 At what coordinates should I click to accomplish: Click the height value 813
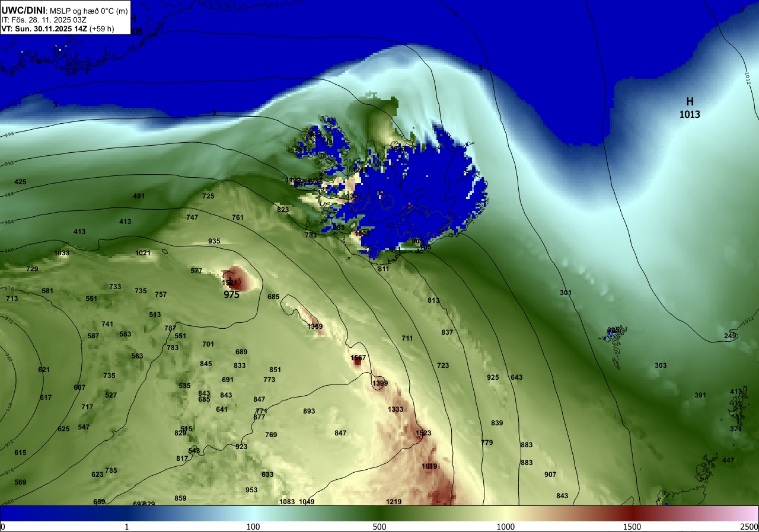(x=433, y=300)
